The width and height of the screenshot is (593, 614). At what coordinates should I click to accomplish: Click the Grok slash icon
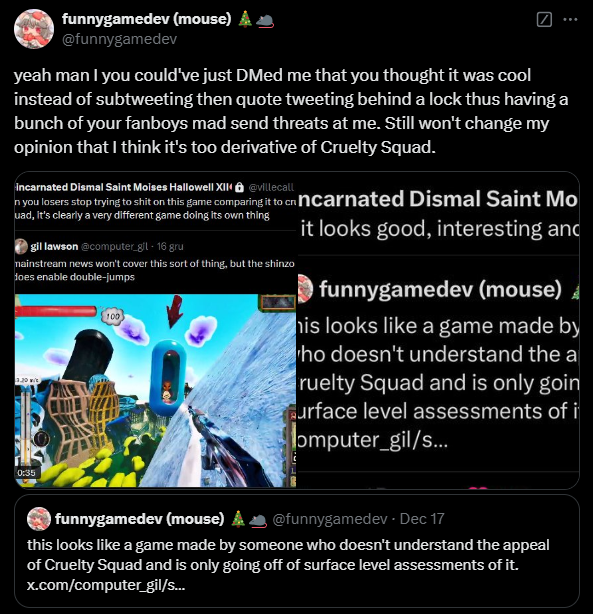tap(544, 19)
